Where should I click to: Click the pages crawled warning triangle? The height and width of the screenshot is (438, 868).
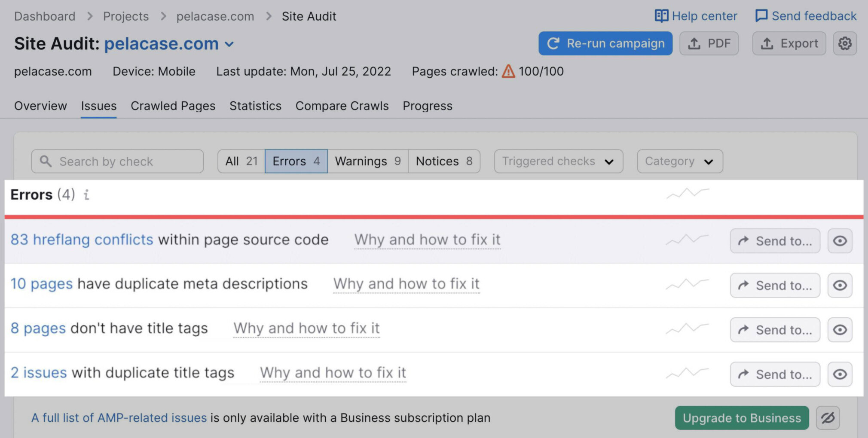pos(508,71)
